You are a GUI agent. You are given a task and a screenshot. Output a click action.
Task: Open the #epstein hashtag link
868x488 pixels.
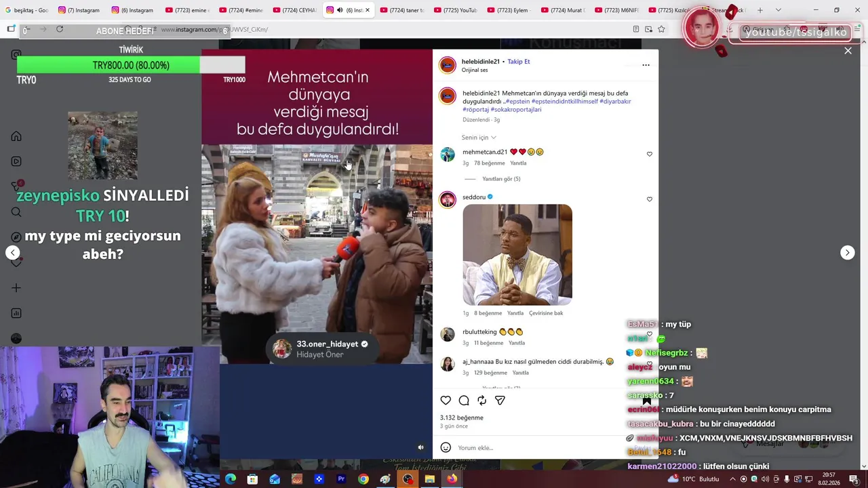click(x=517, y=102)
